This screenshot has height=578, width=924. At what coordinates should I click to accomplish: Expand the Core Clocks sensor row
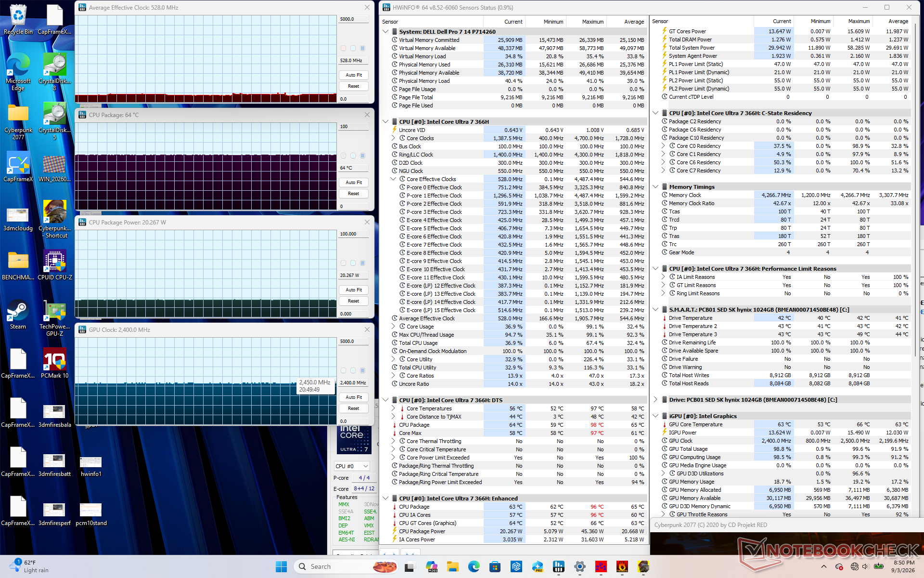[x=393, y=138]
